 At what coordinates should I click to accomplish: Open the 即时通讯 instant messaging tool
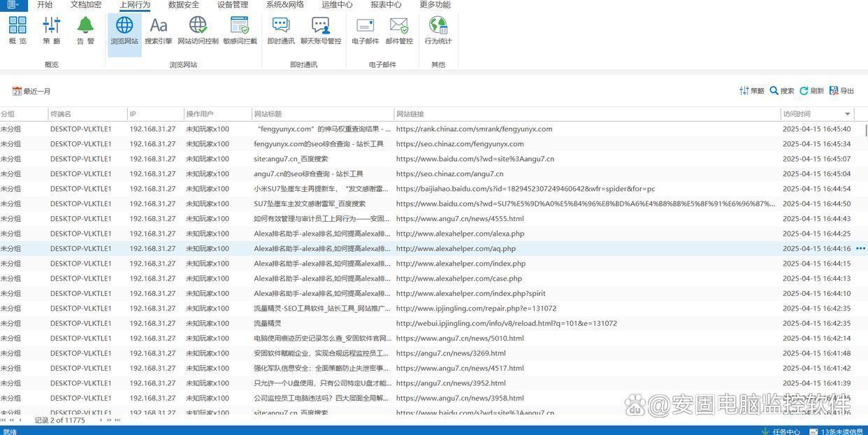pyautogui.click(x=281, y=30)
